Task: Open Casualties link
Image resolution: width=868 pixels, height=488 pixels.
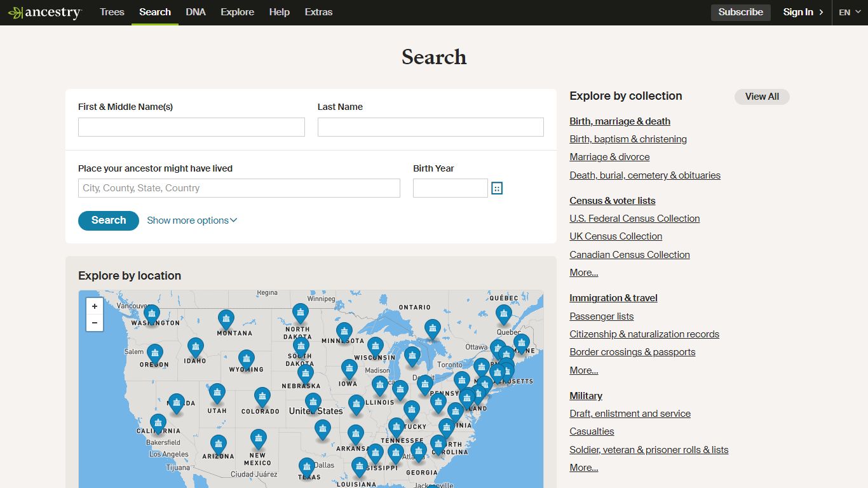Action: [x=592, y=431]
